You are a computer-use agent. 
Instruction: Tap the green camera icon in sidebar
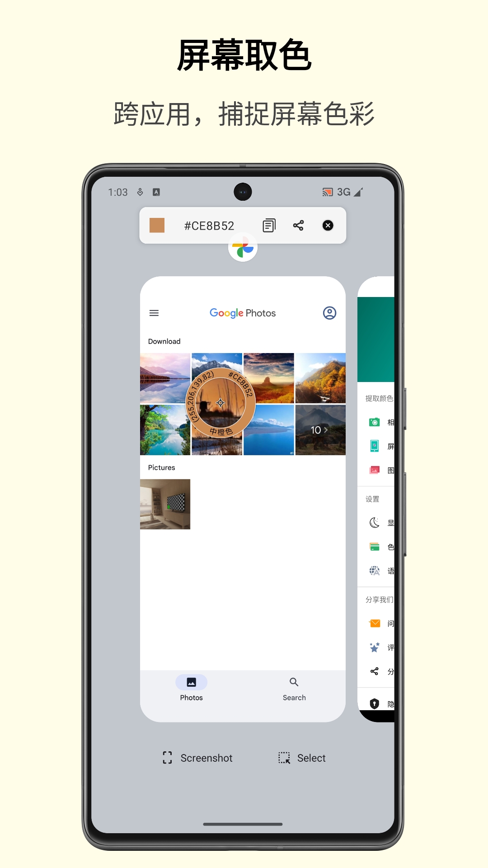click(x=374, y=422)
